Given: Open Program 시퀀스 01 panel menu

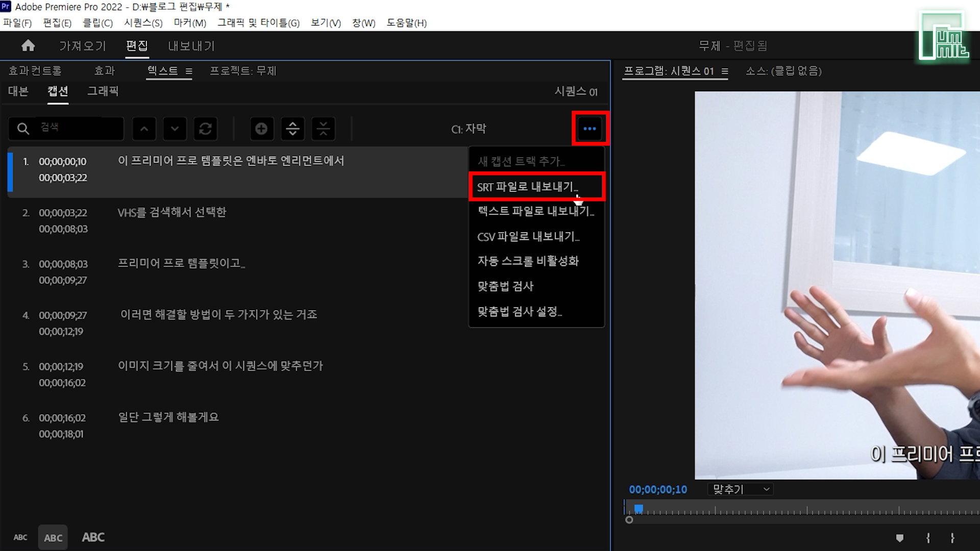Looking at the screenshot, I should pos(725,71).
